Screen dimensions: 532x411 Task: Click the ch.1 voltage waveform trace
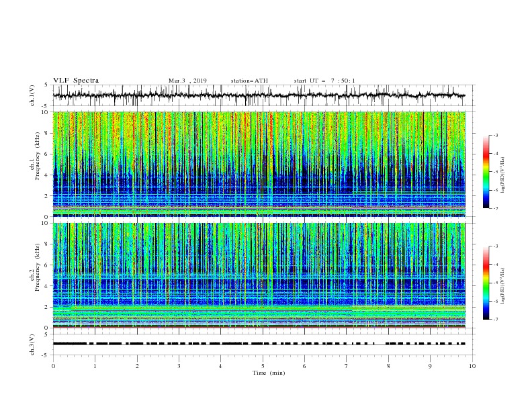pos(259,95)
